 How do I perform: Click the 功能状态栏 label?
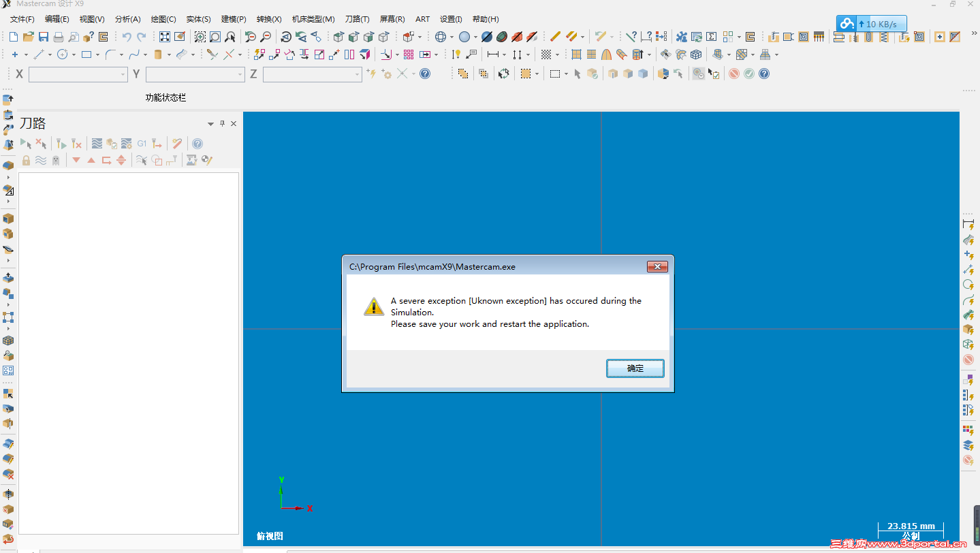click(165, 97)
